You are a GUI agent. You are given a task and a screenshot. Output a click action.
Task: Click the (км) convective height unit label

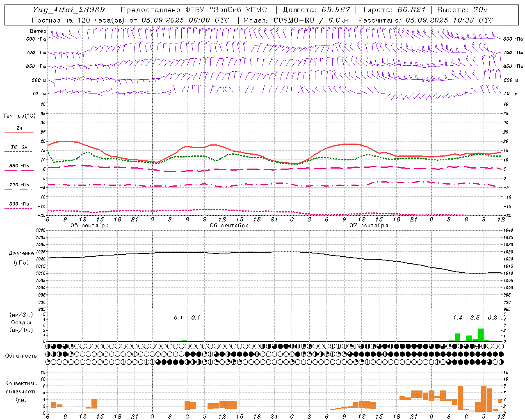21,399
